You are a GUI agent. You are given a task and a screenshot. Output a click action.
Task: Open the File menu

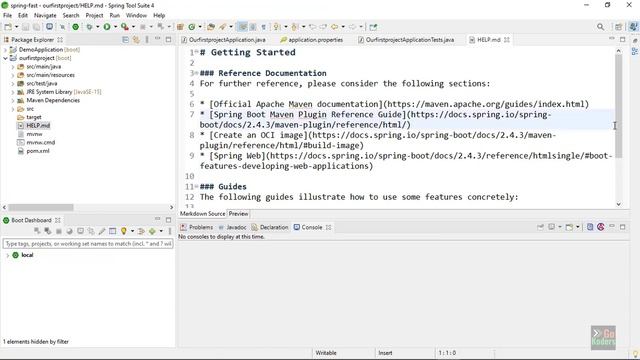pyautogui.click(x=7, y=16)
